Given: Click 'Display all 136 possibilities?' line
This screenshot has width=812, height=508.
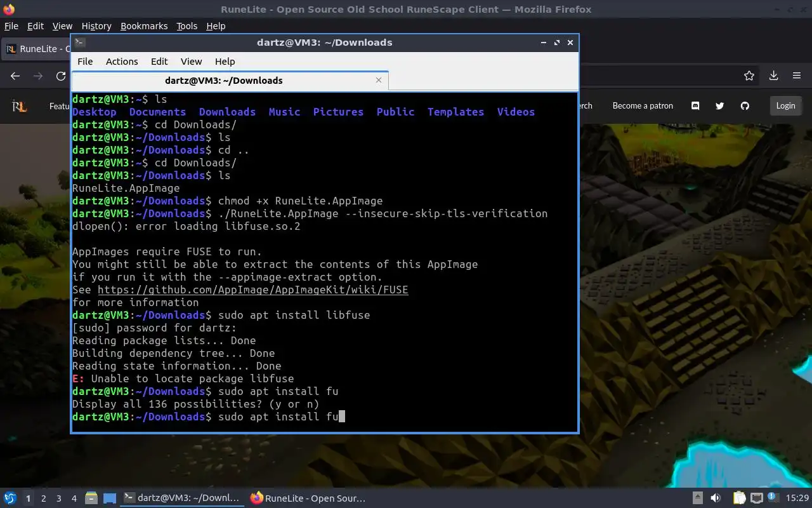Looking at the screenshot, I should coord(196,404).
